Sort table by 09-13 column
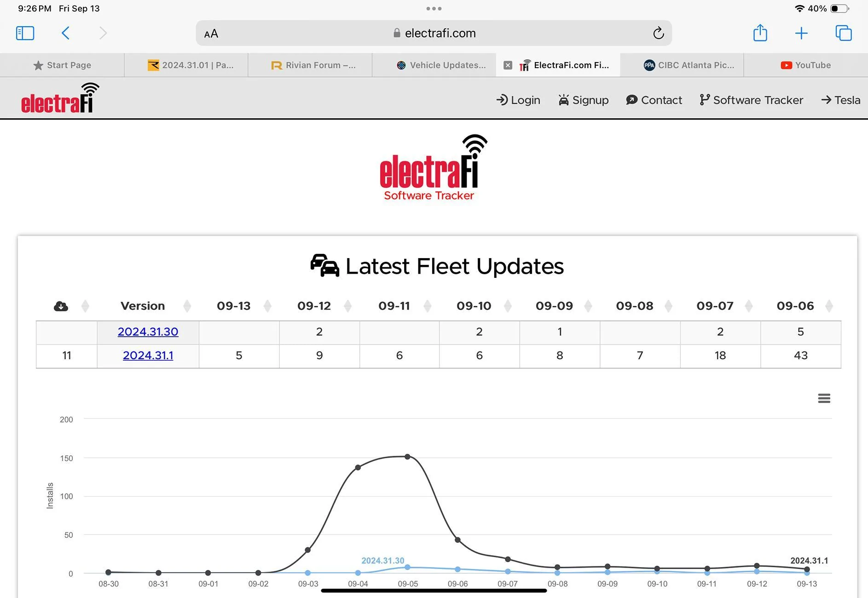Screen dimensions: 868x598 click(x=267, y=306)
